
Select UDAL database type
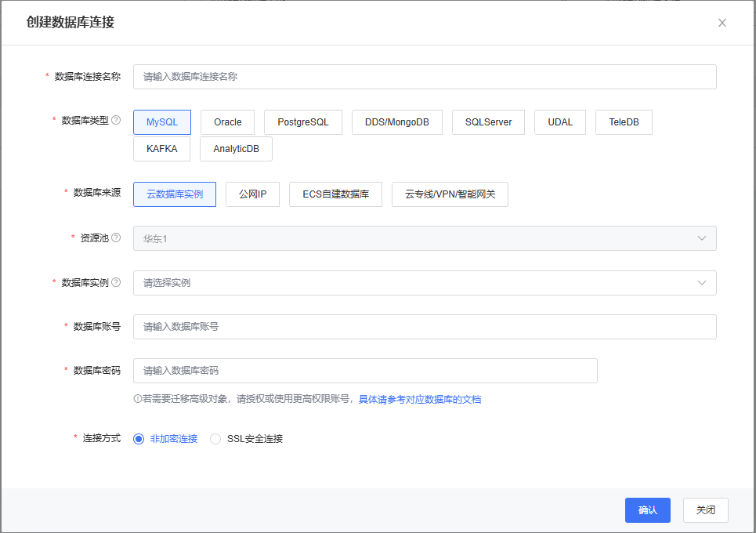click(x=560, y=122)
